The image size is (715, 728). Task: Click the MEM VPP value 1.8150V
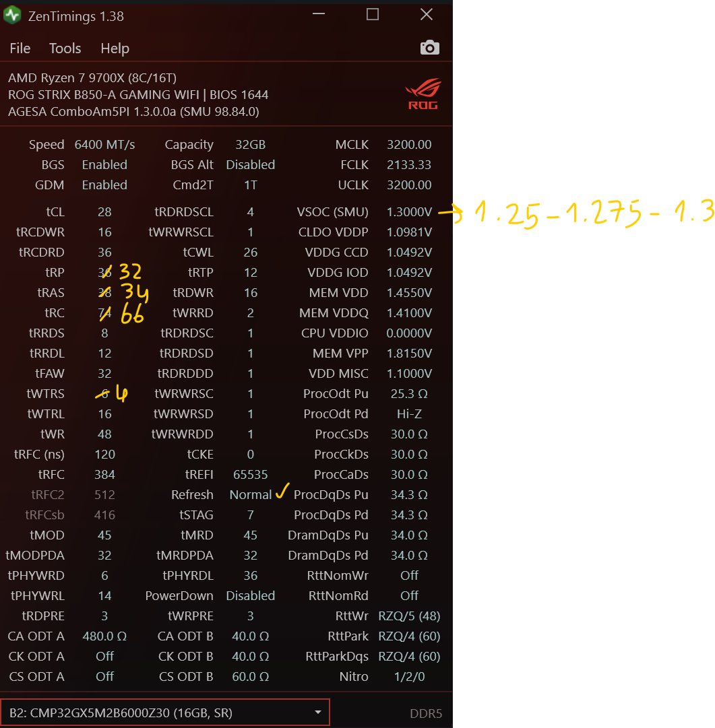point(409,354)
